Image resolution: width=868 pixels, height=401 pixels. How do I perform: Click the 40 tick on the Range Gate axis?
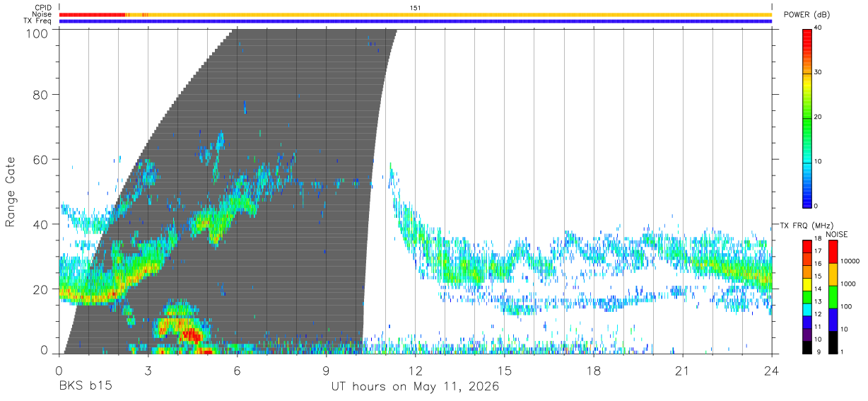pos(42,224)
